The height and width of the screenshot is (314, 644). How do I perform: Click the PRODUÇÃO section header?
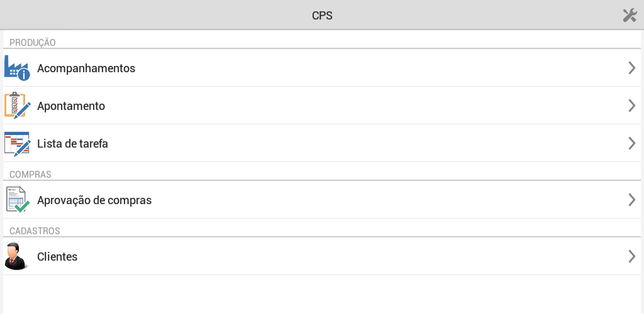[x=33, y=42]
